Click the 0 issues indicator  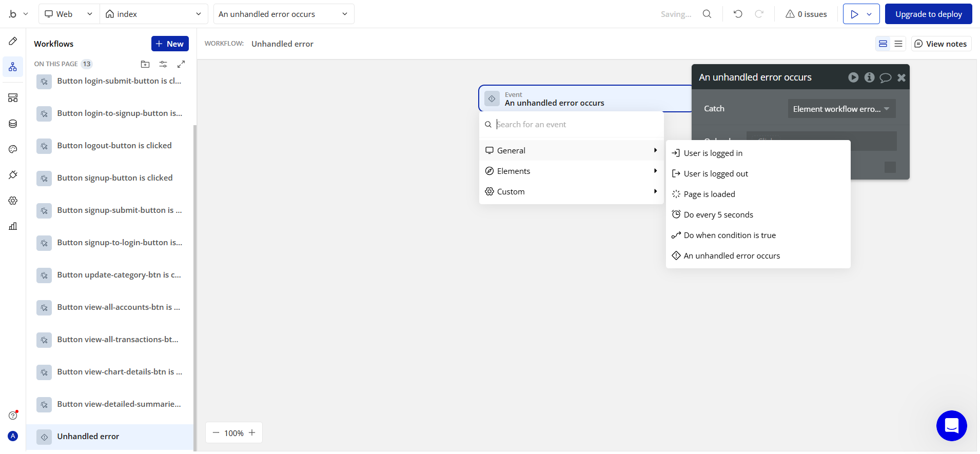(x=806, y=14)
